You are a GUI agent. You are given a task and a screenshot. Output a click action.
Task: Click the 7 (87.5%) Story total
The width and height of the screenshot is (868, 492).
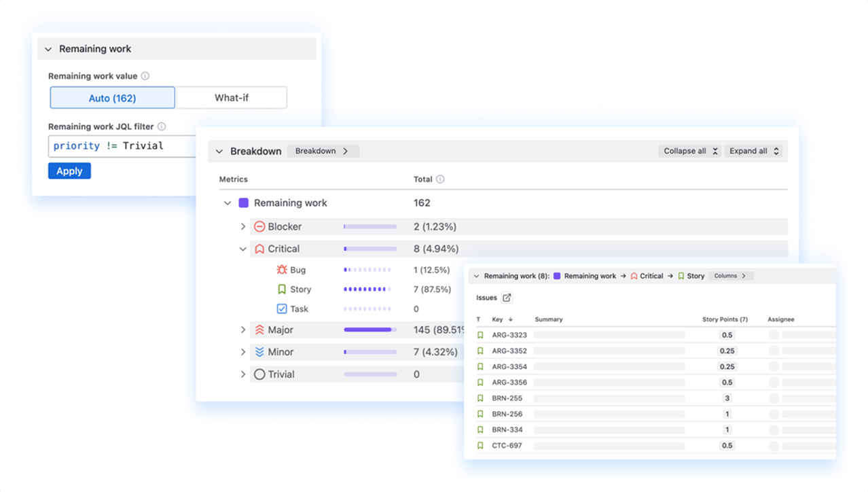(x=433, y=289)
